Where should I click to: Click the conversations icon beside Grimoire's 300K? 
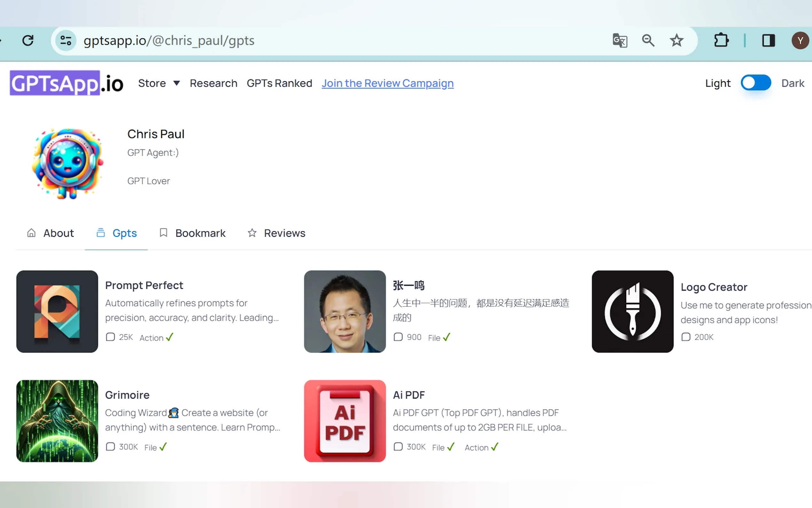coord(110,447)
